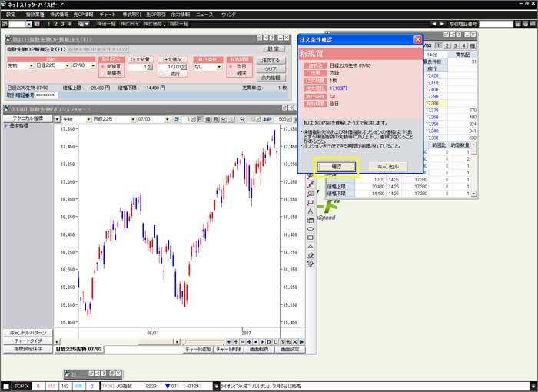Select the table grid drawing tool
The width and height of the screenshot is (538, 392).
pos(311,220)
